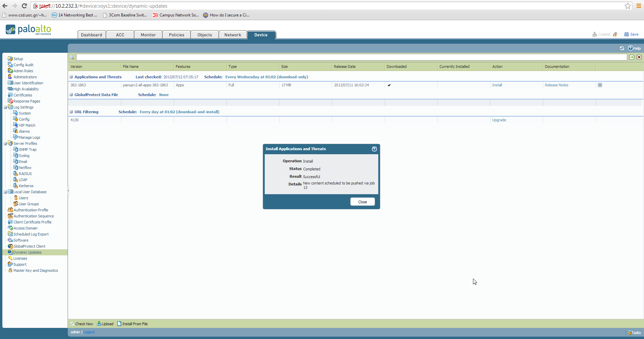Collapse the URL Filtering section

click(x=71, y=112)
